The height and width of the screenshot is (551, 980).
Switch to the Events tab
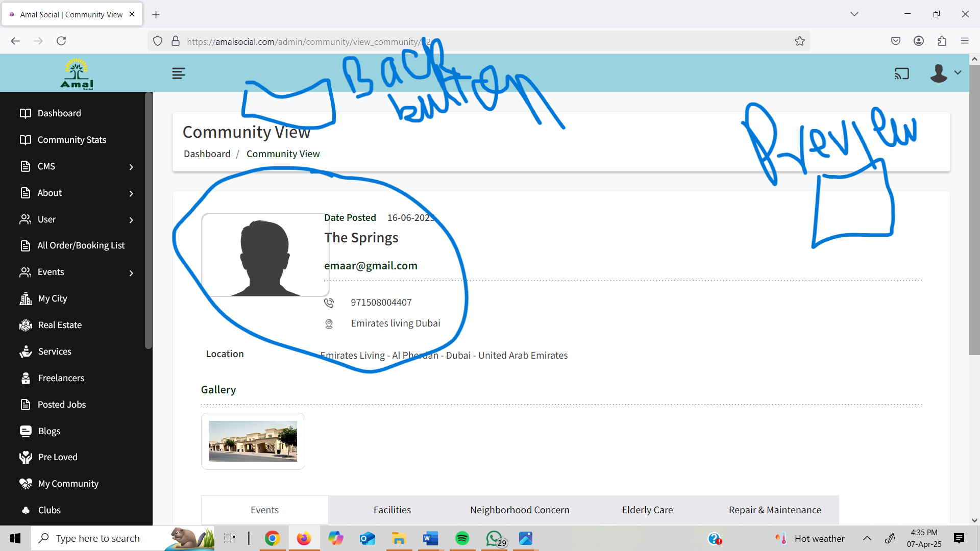click(x=264, y=510)
